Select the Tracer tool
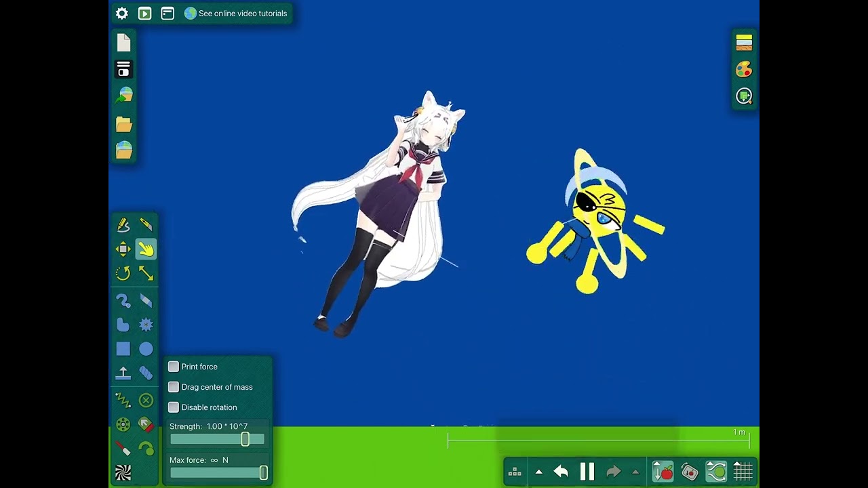Screen dimensions: 868x488 (x=146, y=448)
